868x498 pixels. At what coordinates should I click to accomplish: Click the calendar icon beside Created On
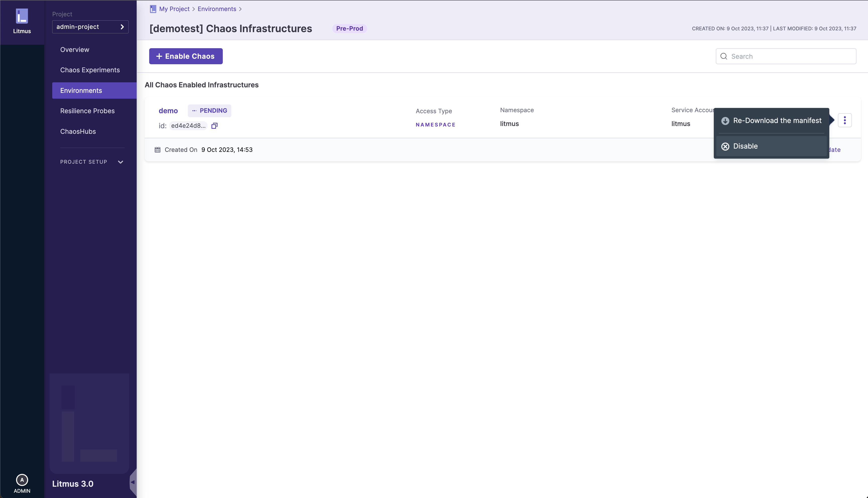pyautogui.click(x=157, y=150)
